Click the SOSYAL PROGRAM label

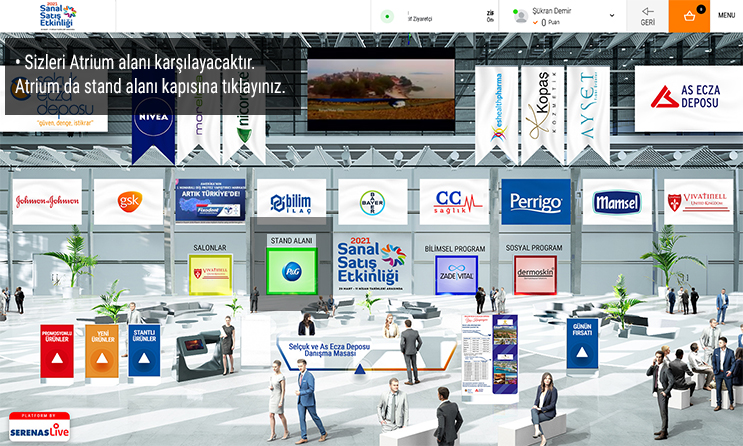pos(534,248)
